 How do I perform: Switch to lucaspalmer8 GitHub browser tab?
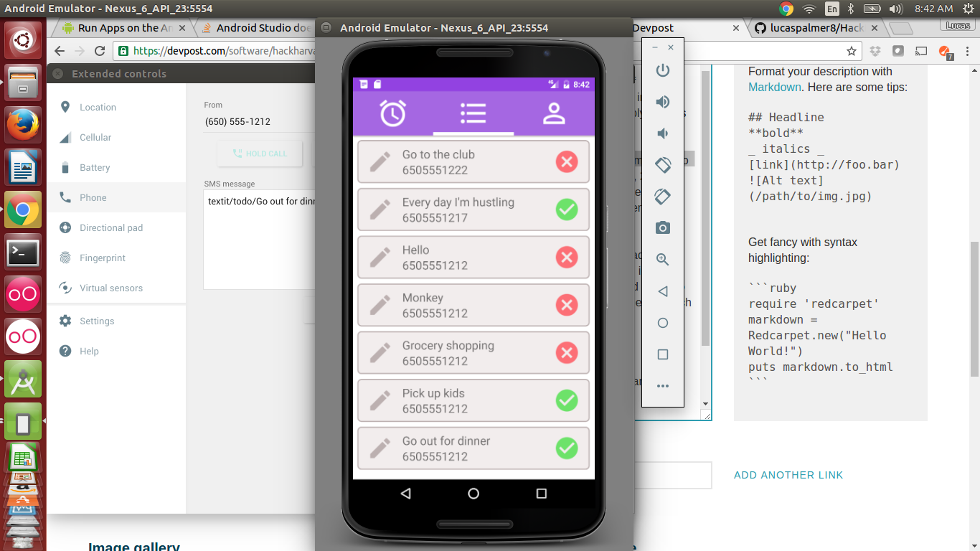pyautogui.click(x=815, y=28)
